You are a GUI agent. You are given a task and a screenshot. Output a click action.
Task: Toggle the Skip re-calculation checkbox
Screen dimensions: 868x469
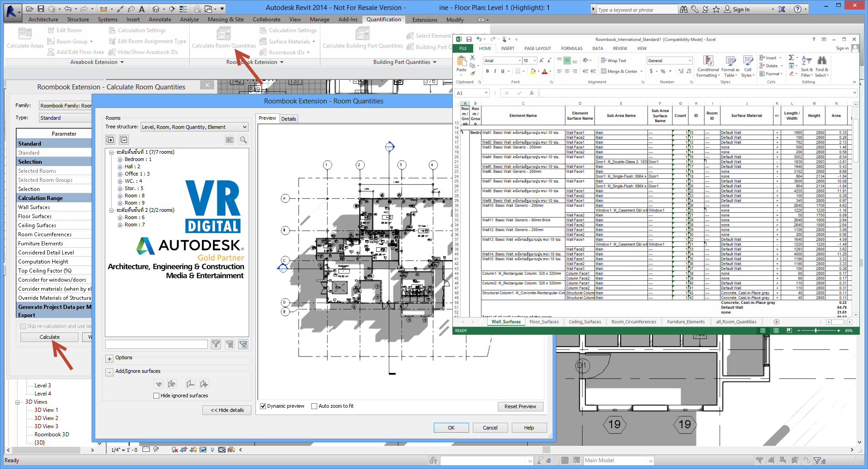pyautogui.click(x=23, y=326)
